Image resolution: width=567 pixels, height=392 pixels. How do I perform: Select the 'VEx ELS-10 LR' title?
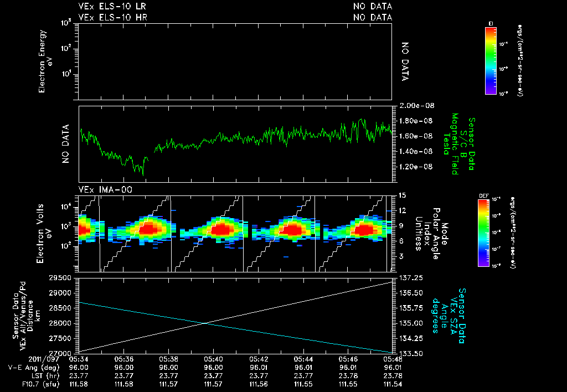click(x=112, y=7)
